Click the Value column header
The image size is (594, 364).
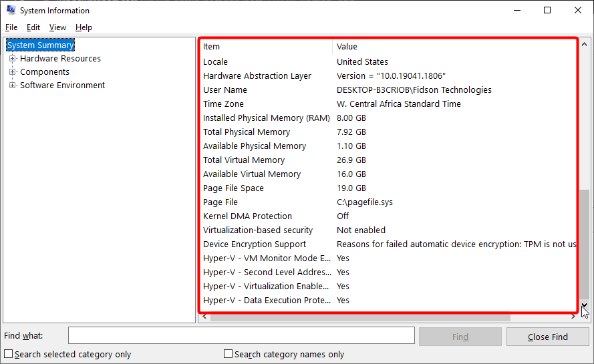(x=454, y=47)
